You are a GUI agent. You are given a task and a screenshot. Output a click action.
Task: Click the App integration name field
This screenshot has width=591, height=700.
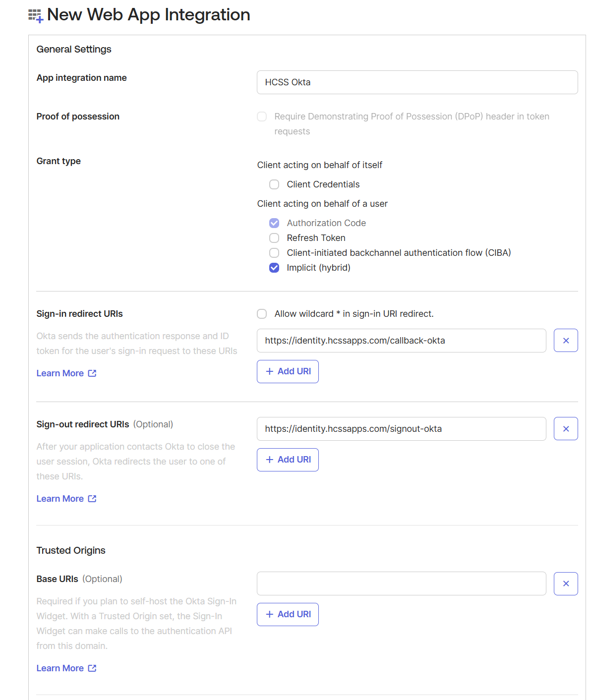pos(417,82)
